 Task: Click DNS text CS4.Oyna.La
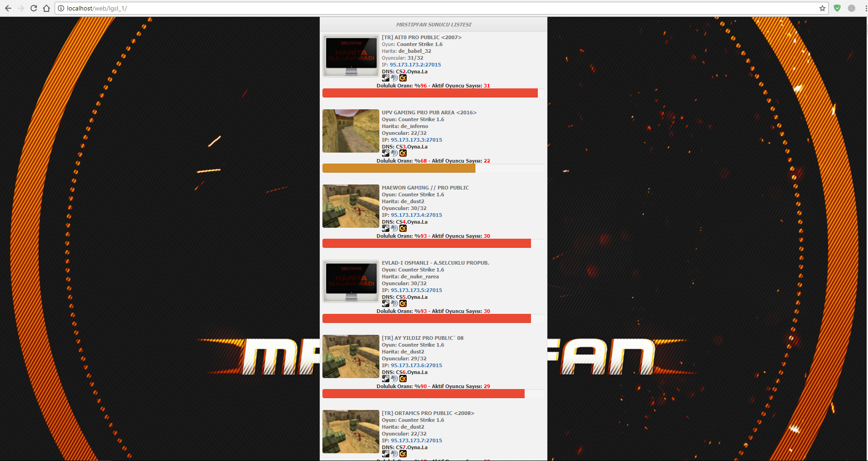click(412, 222)
